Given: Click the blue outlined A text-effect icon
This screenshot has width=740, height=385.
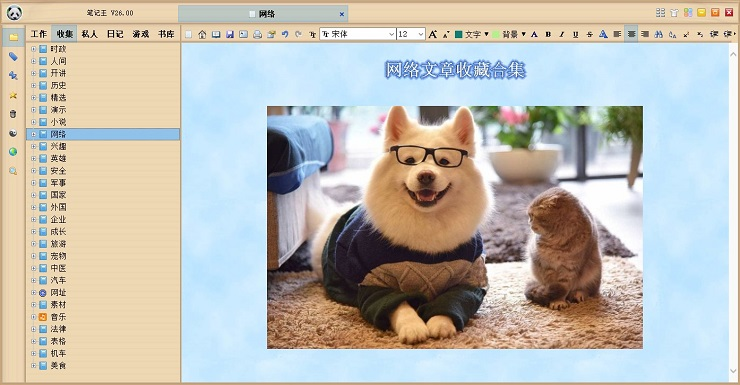Looking at the screenshot, I should point(603,34).
